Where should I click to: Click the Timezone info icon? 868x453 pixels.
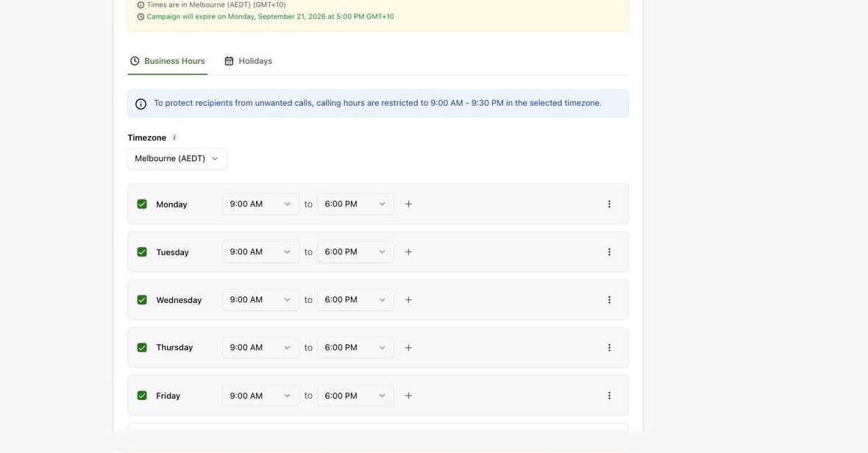(174, 138)
